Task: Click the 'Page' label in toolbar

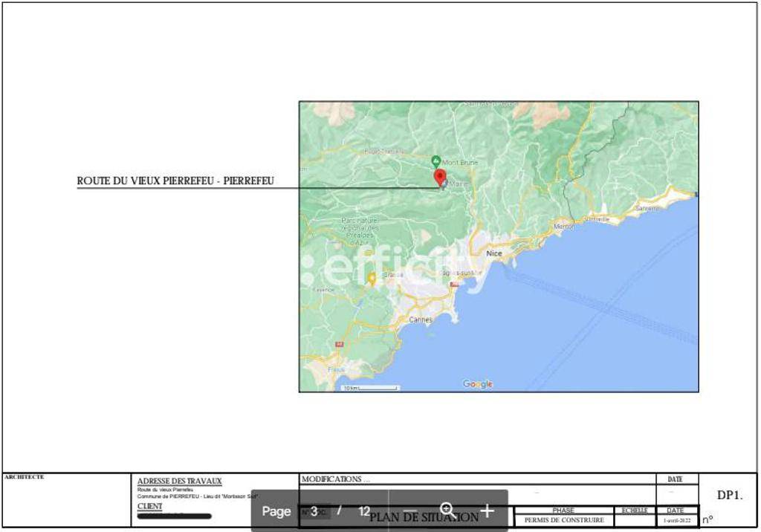Action: pos(276,512)
